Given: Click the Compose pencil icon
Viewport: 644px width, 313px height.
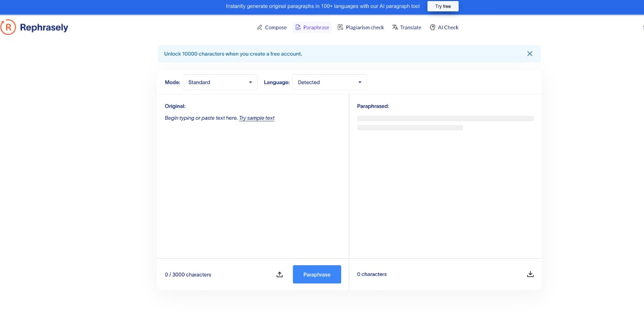Looking at the screenshot, I should pyautogui.click(x=260, y=27).
